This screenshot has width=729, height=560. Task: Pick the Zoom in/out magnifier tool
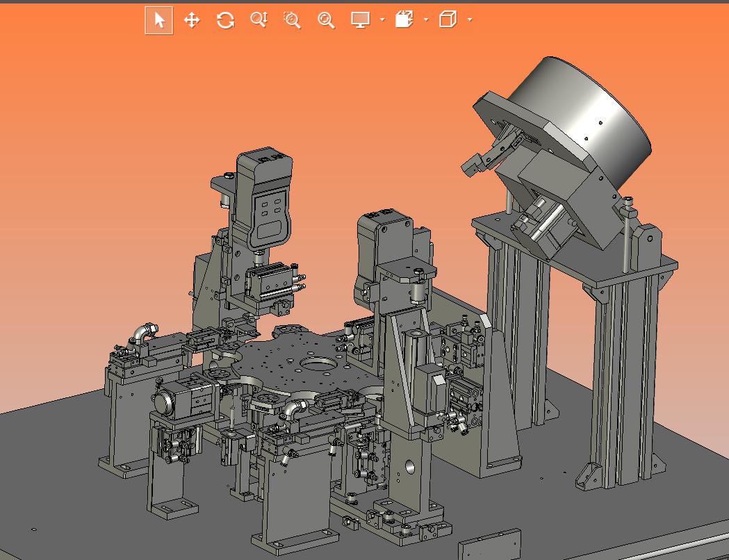coord(259,19)
